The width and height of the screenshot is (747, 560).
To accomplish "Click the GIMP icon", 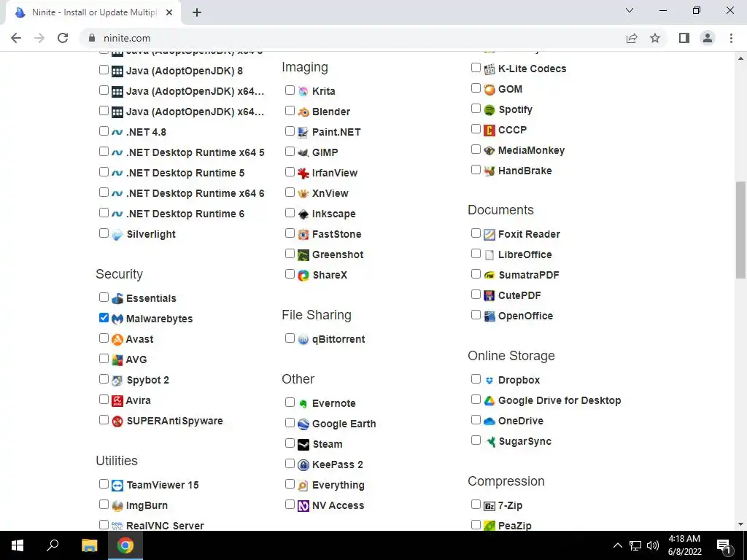I will pyautogui.click(x=303, y=153).
